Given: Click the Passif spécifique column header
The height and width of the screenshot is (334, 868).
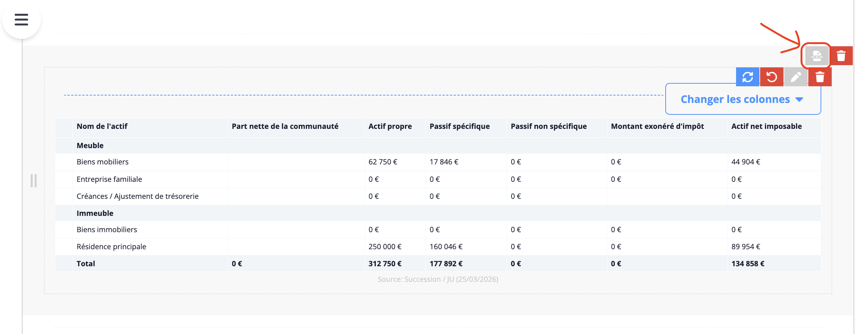Looking at the screenshot, I should pos(460,126).
